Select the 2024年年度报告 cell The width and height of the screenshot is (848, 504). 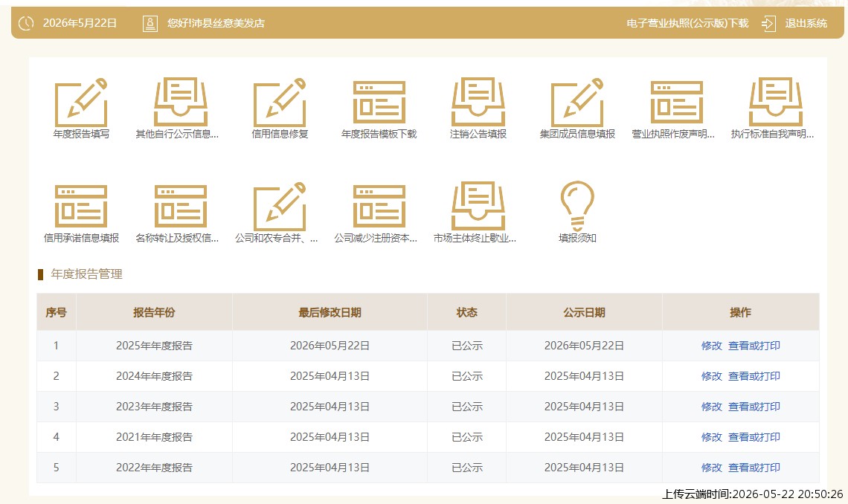pyautogui.click(x=154, y=376)
